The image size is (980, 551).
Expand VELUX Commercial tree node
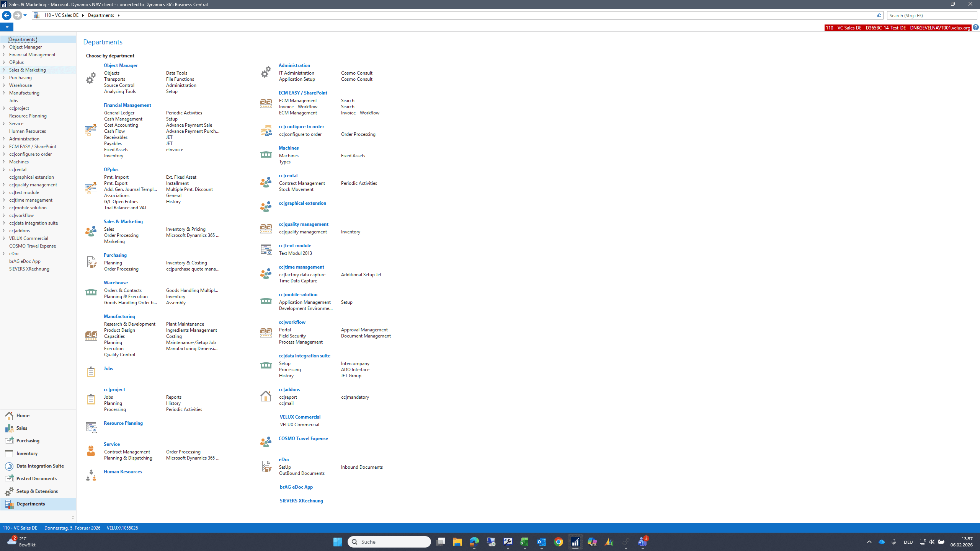(x=4, y=238)
